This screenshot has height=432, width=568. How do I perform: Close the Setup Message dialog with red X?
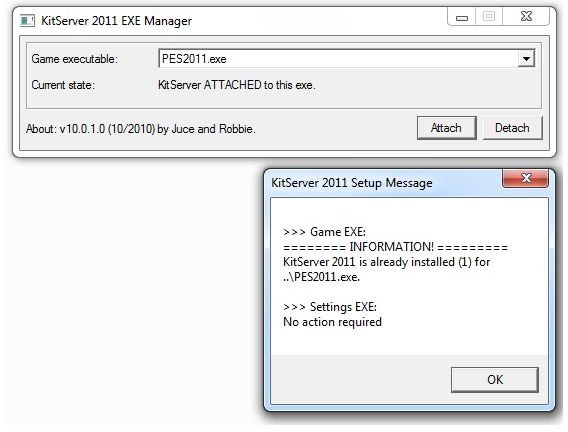[526, 178]
